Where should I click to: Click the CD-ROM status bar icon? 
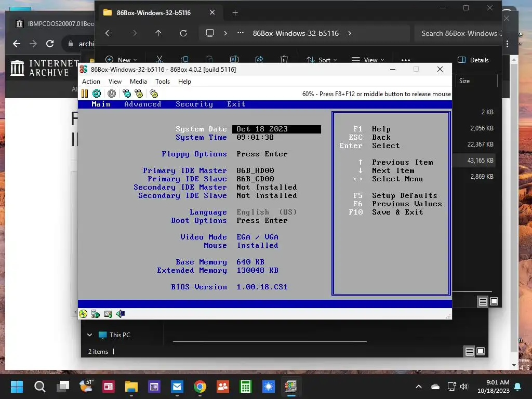(x=83, y=314)
